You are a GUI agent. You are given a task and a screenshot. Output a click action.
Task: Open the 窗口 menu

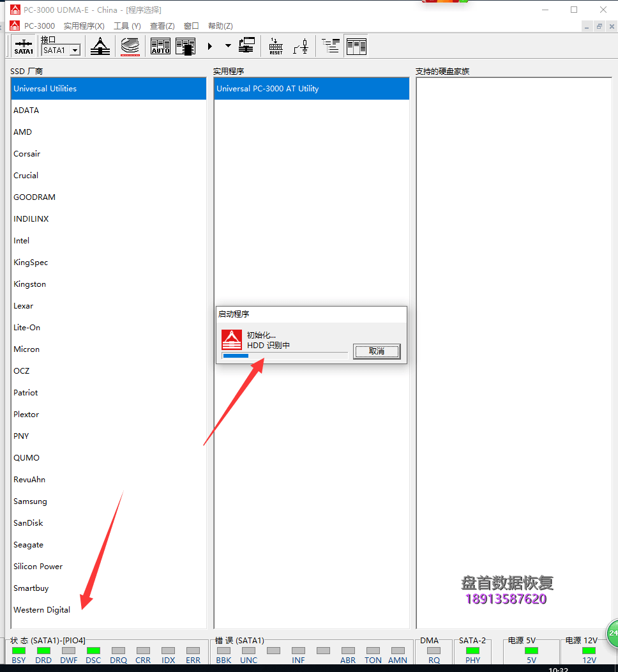191,26
